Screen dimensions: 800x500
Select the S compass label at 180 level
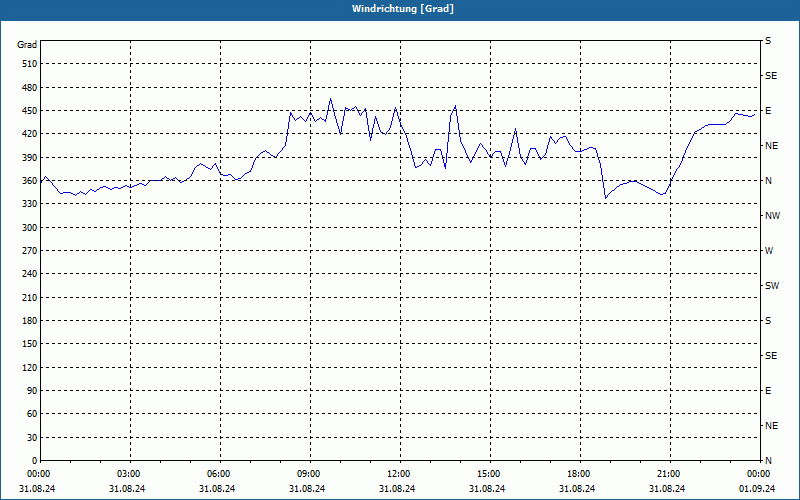click(x=768, y=321)
